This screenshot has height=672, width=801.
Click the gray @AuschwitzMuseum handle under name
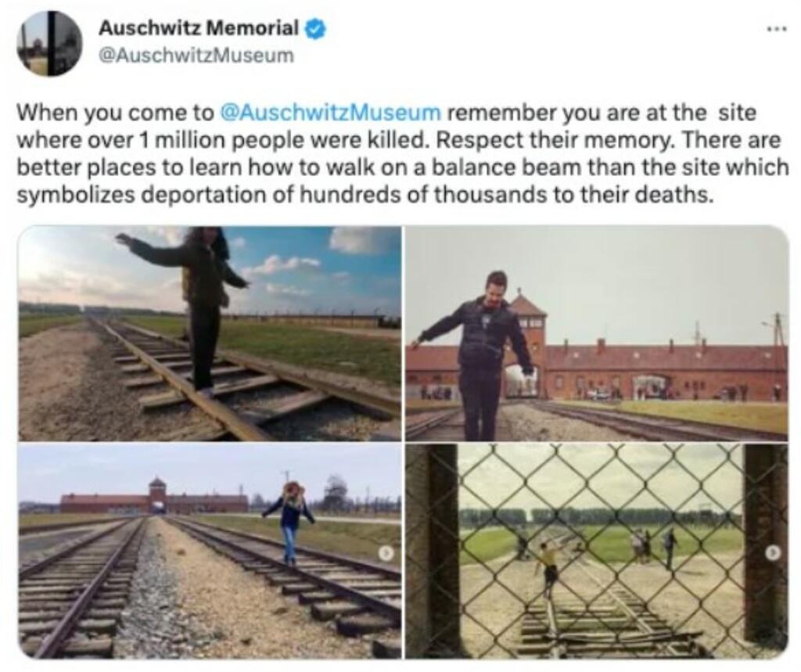click(x=196, y=56)
